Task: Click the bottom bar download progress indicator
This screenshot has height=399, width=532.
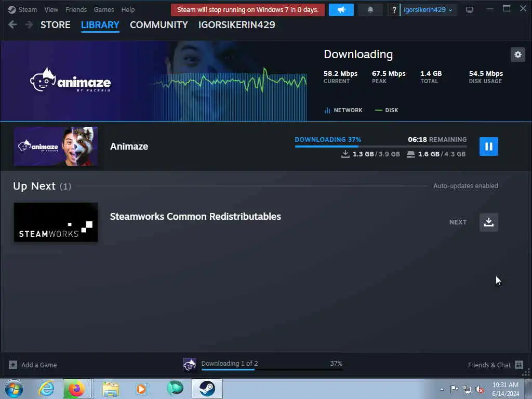Action: 272,369
